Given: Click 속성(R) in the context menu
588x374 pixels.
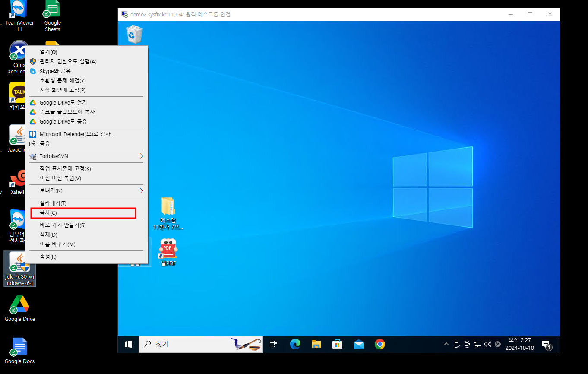Looking at the screenshot, I should tap(48, 257).
